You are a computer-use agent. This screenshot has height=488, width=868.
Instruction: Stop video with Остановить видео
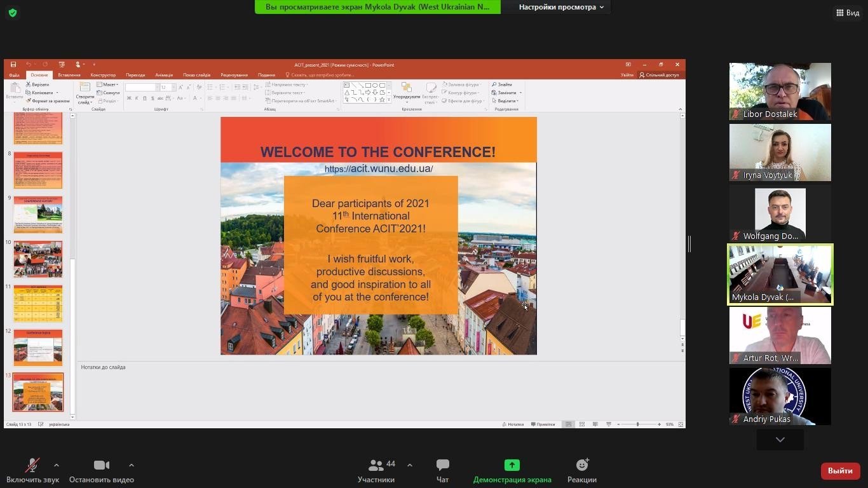101,471
